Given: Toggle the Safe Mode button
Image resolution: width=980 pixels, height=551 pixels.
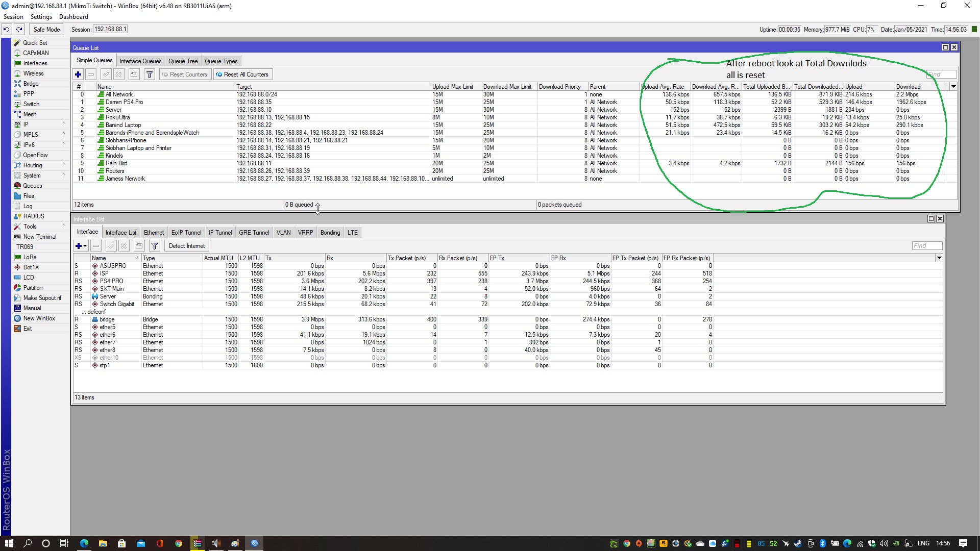Looking at the screenshot, I should 47,30.
